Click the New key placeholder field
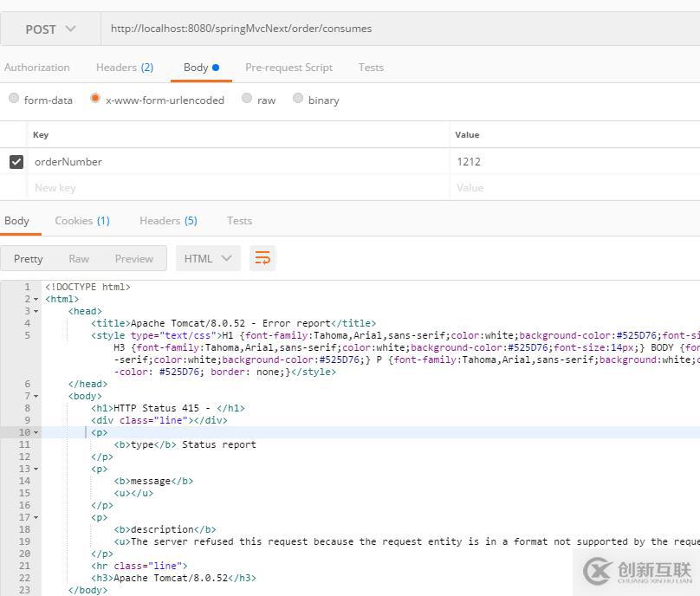700x596 pixels. click(x=238, y=187)
